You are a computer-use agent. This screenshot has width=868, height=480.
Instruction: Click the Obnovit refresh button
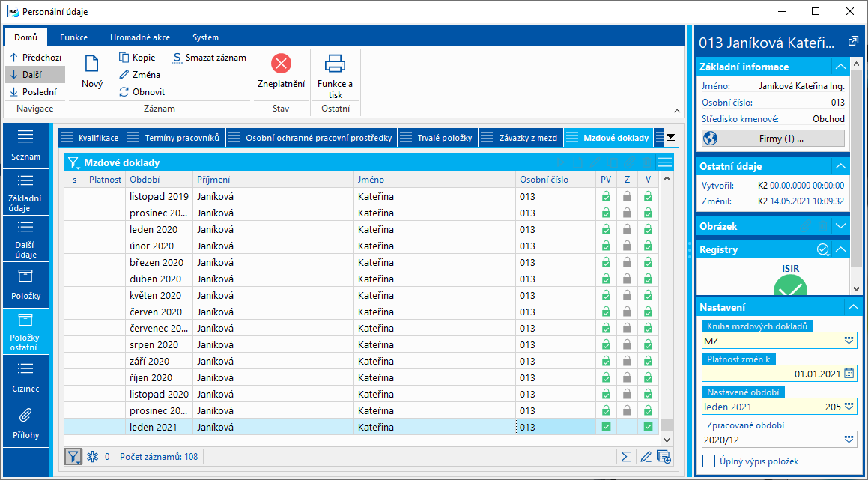point(142,92)
